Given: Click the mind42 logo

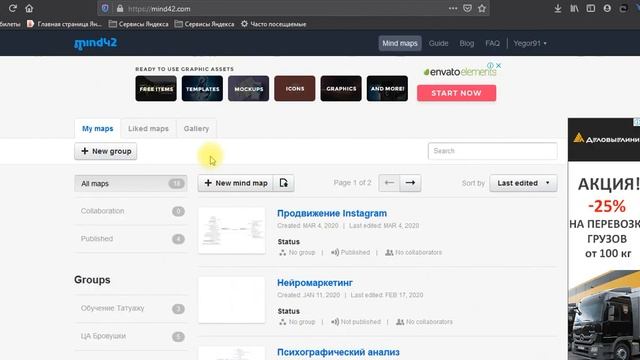Looking at the screenshot, I should pyautogui.click(x=96, y=43).
